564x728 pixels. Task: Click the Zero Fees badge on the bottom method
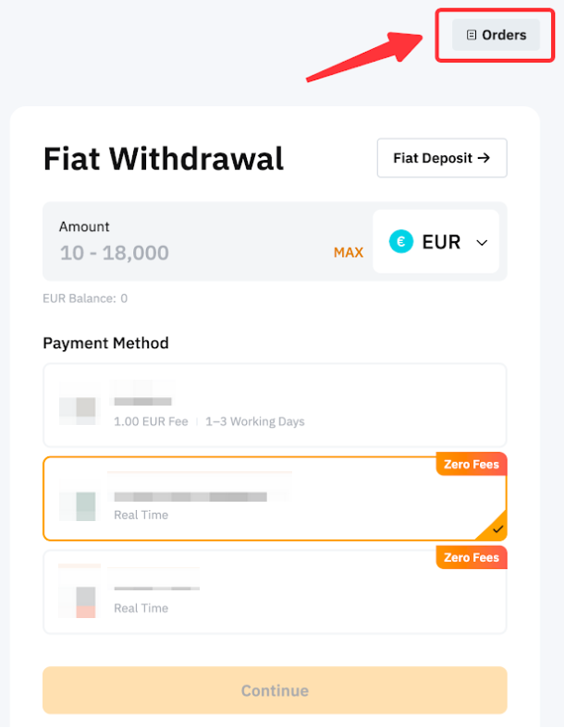(472, 558)
